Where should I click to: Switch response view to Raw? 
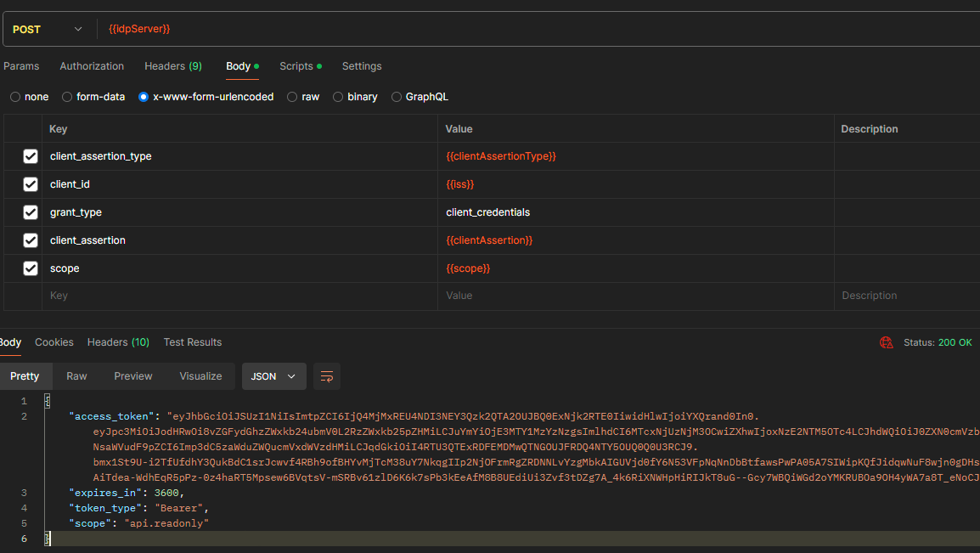point(76,376)
